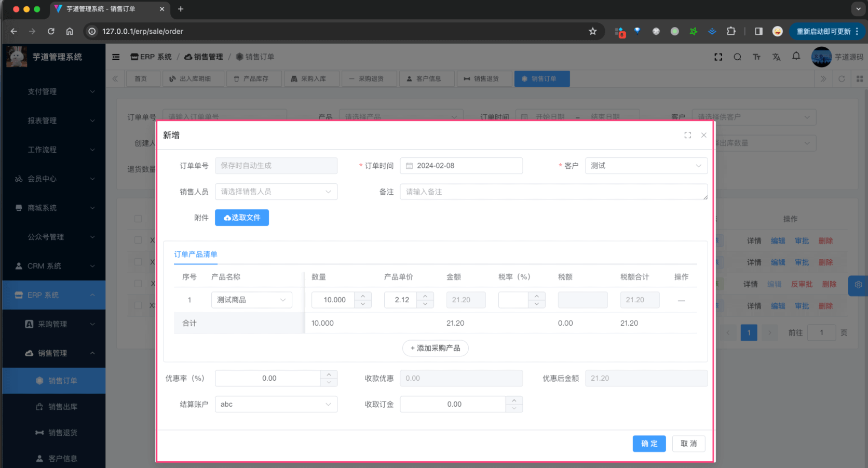The height and width of the screenshot is (468, 868).
Task: Expand the 销售人员 salesperson dropdown
Action: point(276,192)
